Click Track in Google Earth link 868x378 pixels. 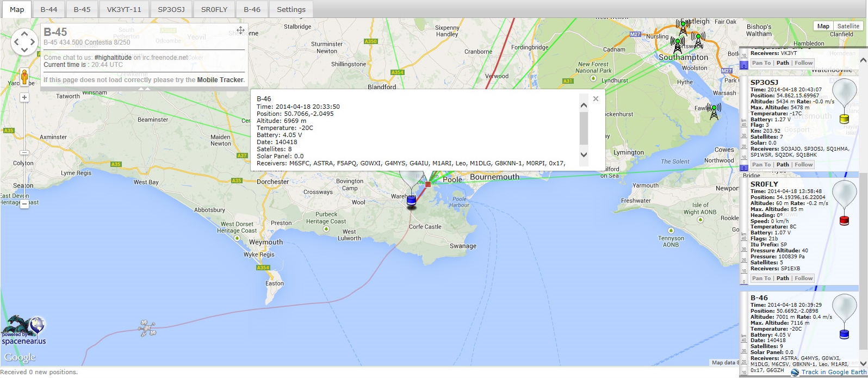[834, 373]
